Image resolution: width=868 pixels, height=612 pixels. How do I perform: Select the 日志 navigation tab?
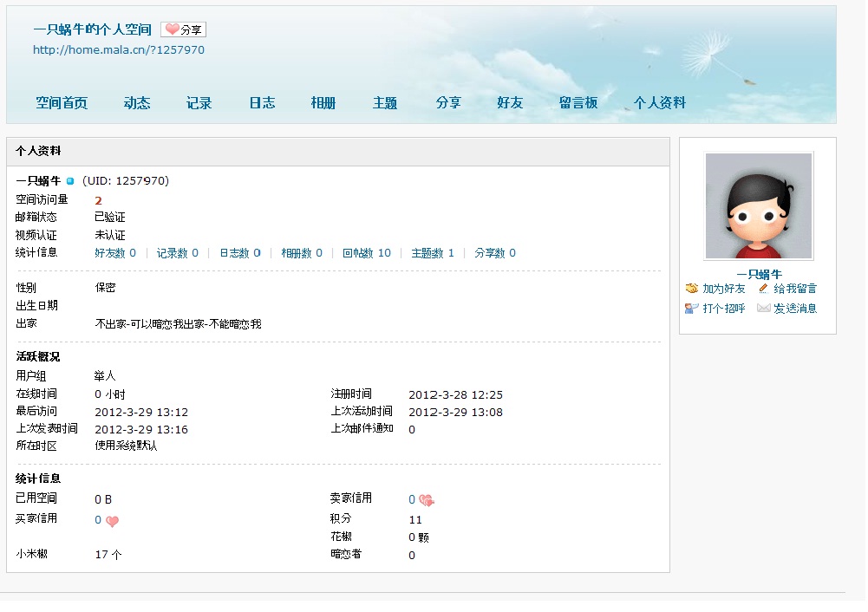262,103
